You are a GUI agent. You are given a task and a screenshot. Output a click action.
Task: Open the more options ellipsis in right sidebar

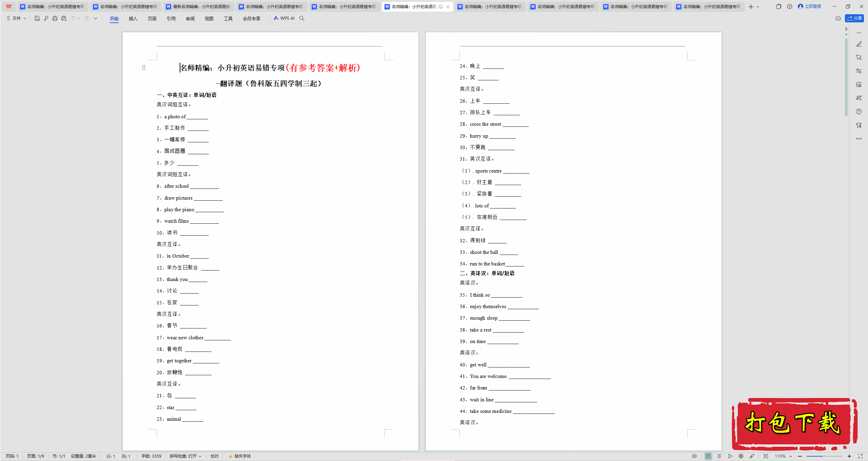tap(859, 139)
